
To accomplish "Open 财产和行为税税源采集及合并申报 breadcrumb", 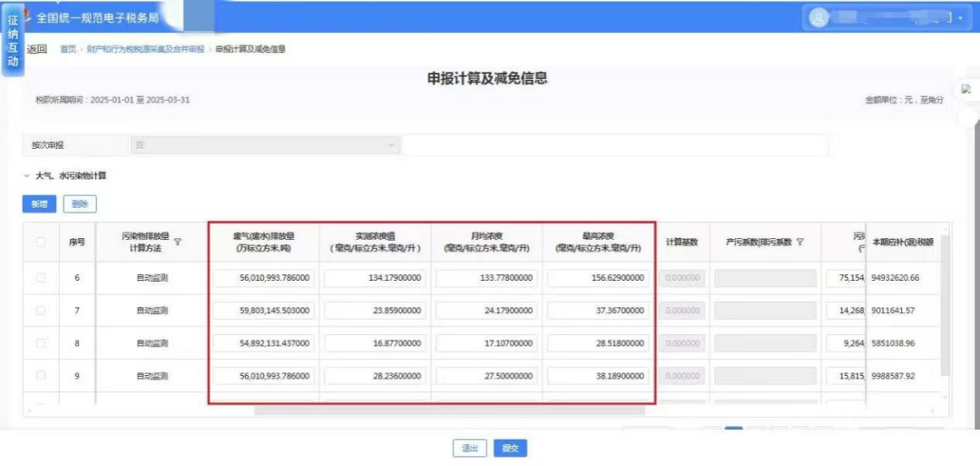I will coord(145,49).
